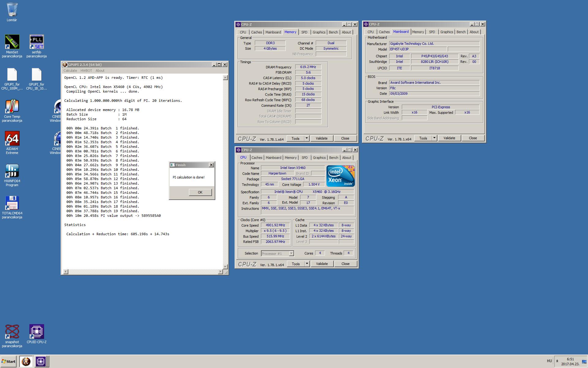Click Multiplier value x 9.5 ( 6 - 9.5 )

click(275, 231)
